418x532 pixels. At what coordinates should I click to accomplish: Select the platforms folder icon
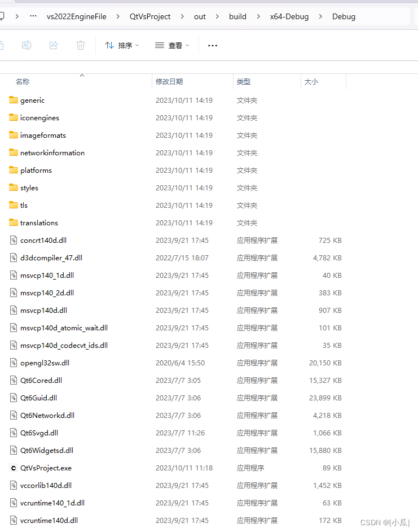pyautogui.click(x=14, y=170)
